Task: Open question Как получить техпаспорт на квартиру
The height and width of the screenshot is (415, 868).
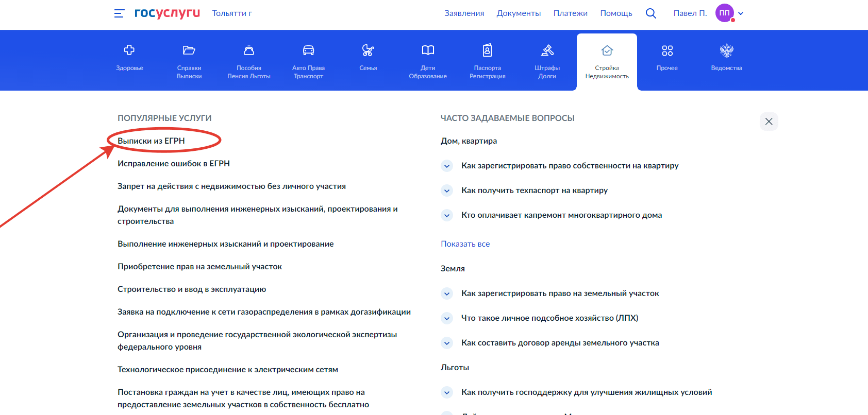Action: 535,191
